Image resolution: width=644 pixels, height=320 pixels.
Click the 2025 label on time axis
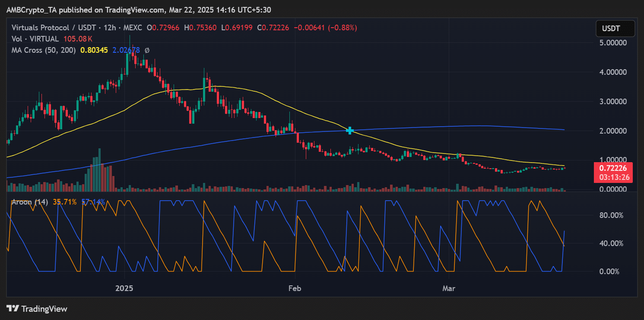coord(124,288)
